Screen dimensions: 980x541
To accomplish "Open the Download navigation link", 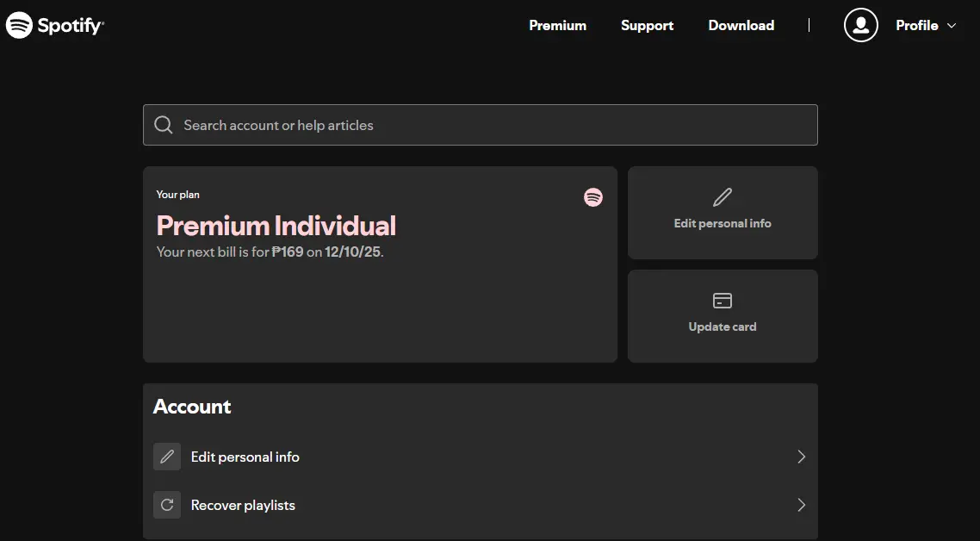I will pos(741,26).
